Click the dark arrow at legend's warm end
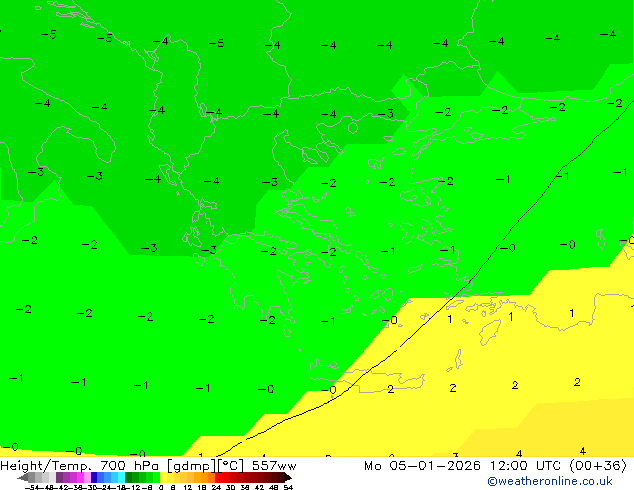This screenshot has width=634, height=490. point(288,477)
